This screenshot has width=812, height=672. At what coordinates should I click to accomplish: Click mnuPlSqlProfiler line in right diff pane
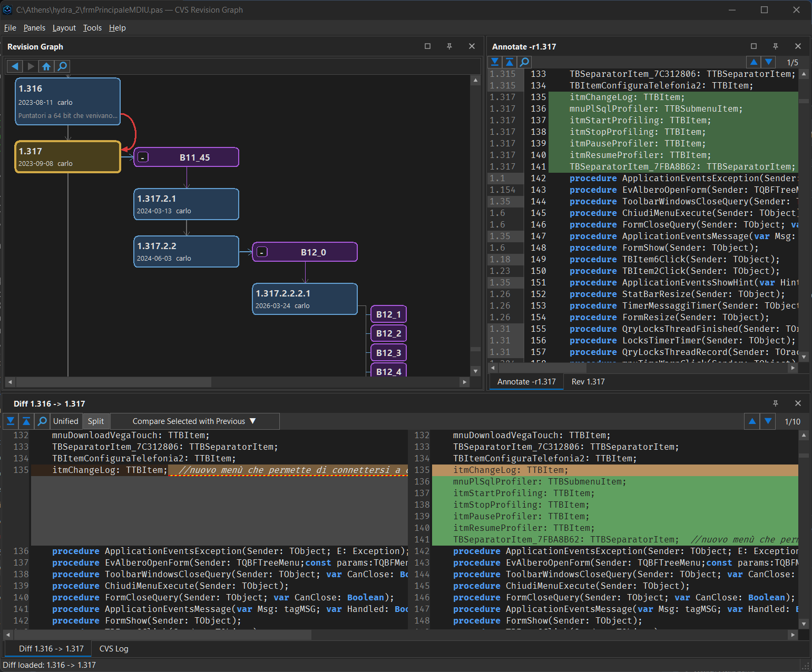pos(614,482)
